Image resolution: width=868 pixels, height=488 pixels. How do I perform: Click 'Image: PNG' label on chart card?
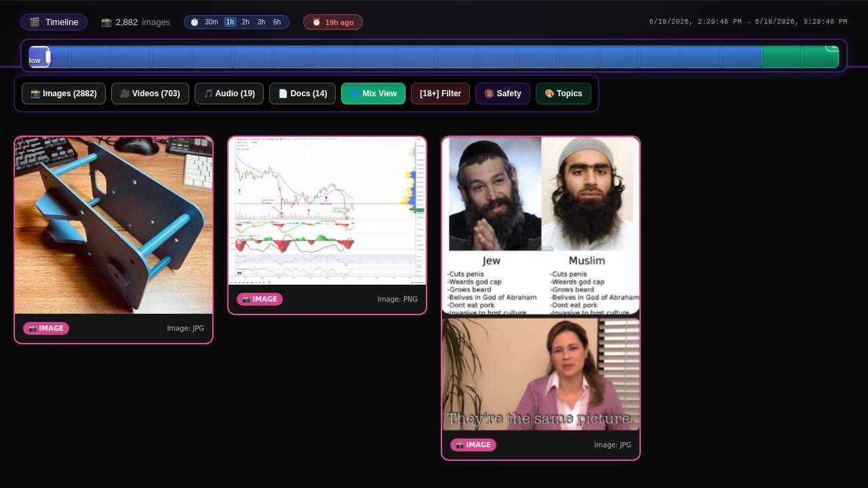pos(397,299)
